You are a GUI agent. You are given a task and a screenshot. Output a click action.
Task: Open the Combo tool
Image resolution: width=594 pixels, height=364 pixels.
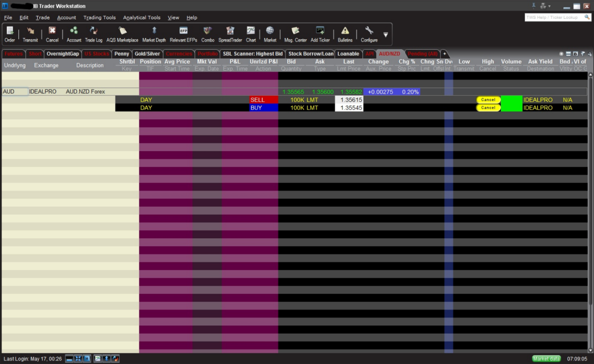click(208, 34)
